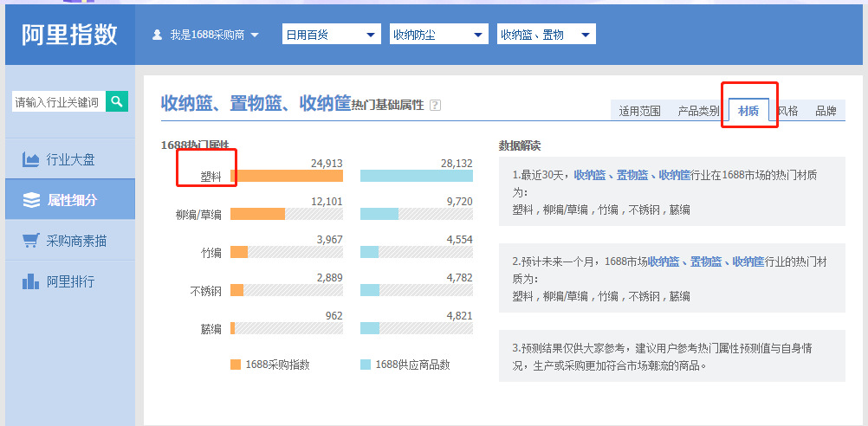This screenshot has width=868, height=426.
Task: Click the value 2,889
Action: tap(329, 278)
